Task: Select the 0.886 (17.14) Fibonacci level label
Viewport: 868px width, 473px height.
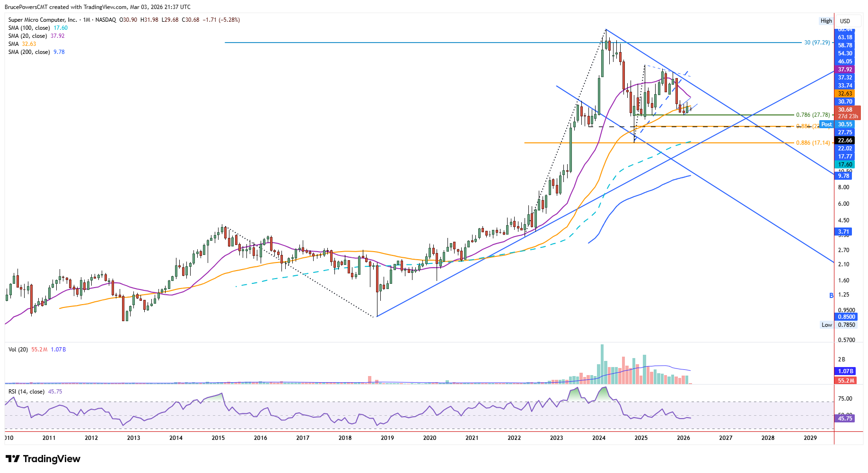Action: [x=813, y=143]
